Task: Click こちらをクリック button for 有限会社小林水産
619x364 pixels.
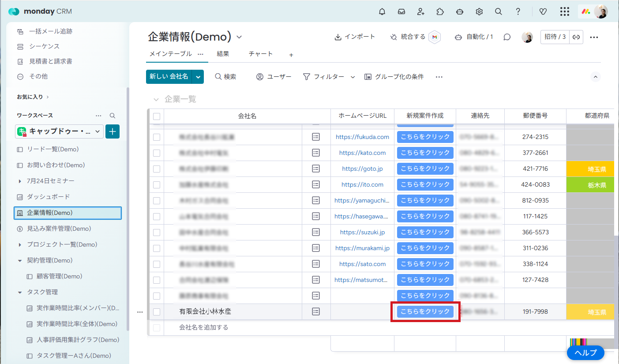Action: coord(425,311)
